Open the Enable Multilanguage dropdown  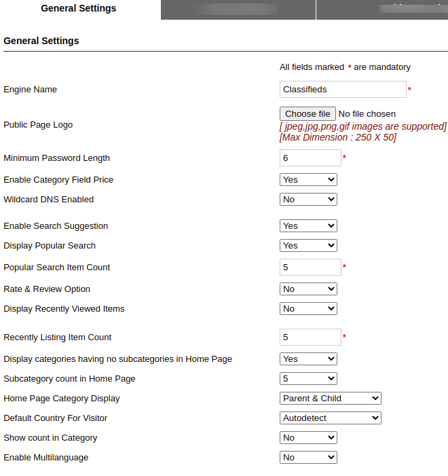point(308,458)
